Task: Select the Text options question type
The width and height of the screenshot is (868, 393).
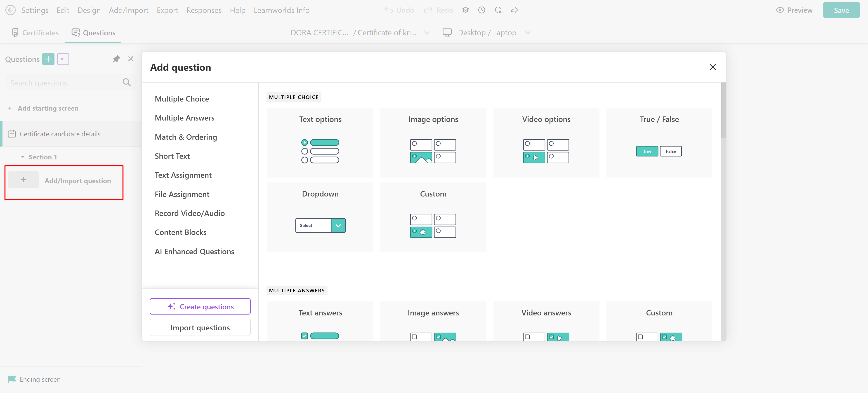Action: pyautogui.click(x=320, y=143)
